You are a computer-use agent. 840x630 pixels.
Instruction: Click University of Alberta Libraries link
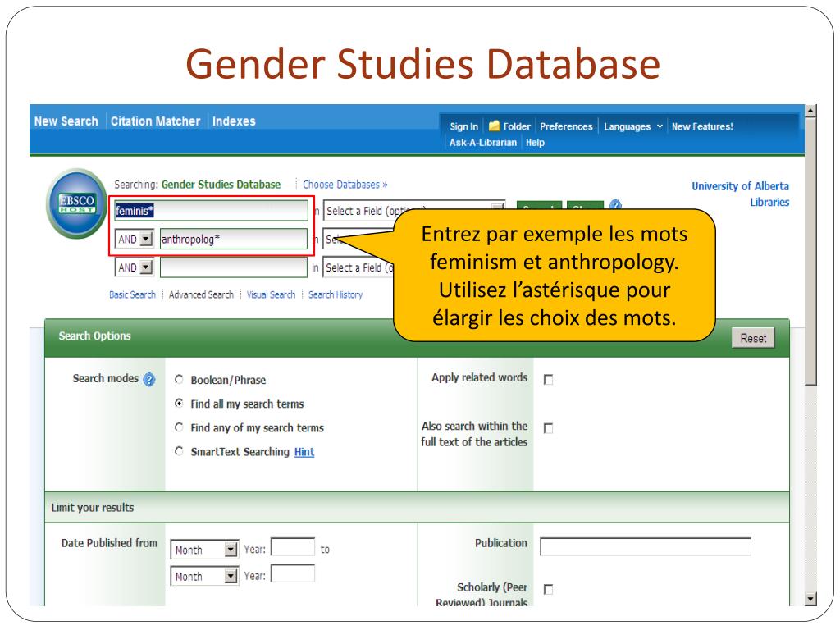[741, 194]
